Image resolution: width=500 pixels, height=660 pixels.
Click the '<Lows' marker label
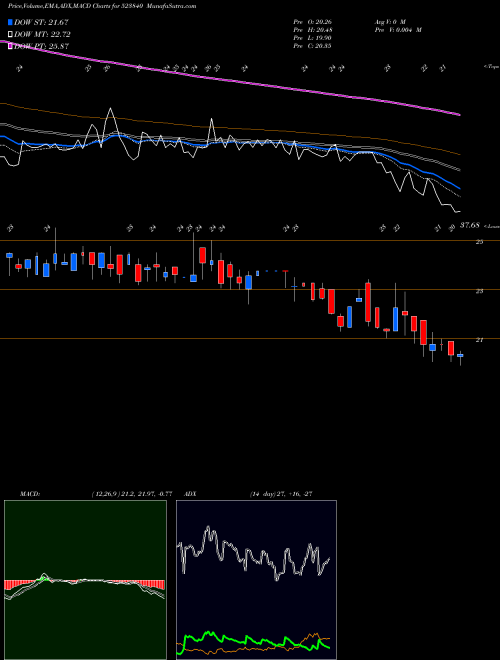pyautogui.click(x=491, y=226)
